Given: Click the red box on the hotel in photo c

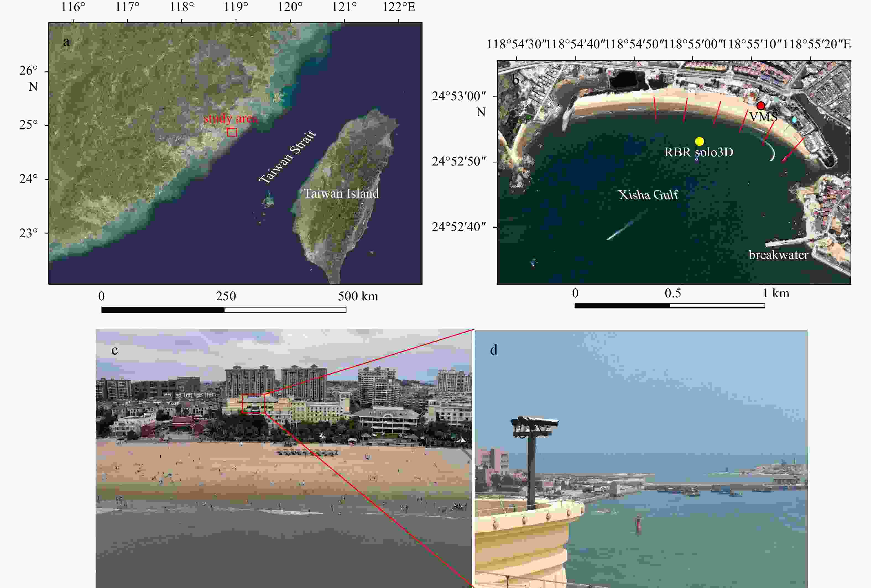Looking at the screenshot, I should click(253, 403).
